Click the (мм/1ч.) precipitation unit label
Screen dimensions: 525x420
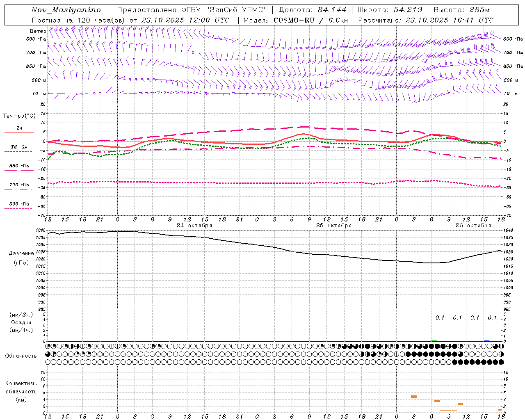click(21, 330)
